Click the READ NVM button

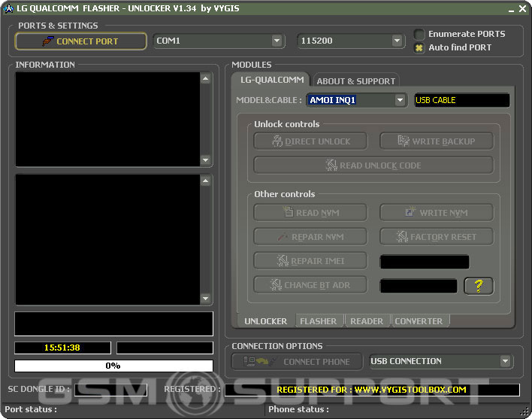point(310,213)
